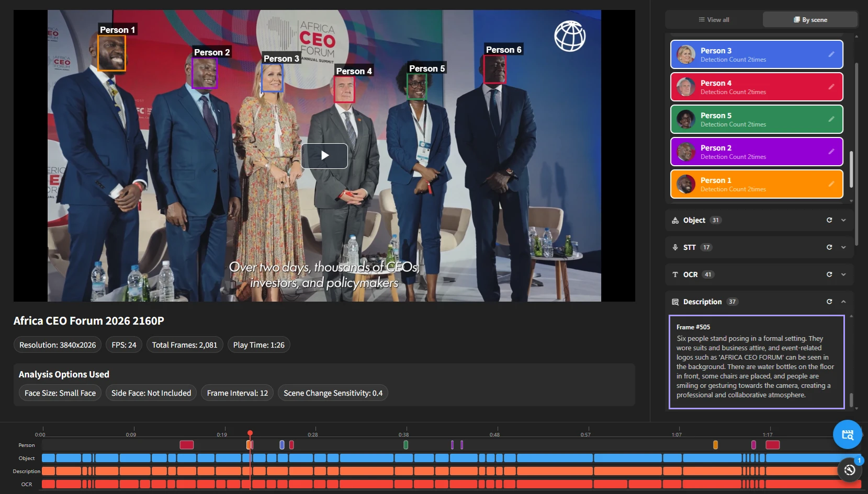Edit Person 5 name with pencil icon
The height and width of the screenshot is (494, 868).
[831, 119]
